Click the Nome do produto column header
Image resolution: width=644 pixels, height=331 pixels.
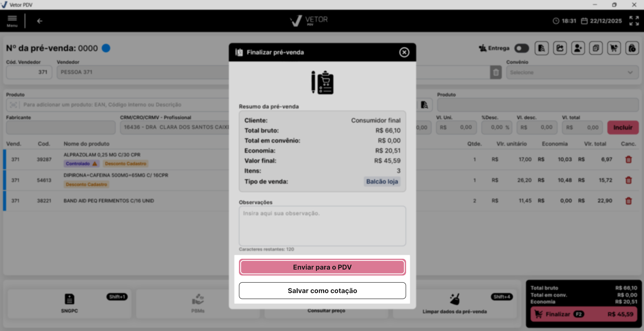tap(87, 144)
